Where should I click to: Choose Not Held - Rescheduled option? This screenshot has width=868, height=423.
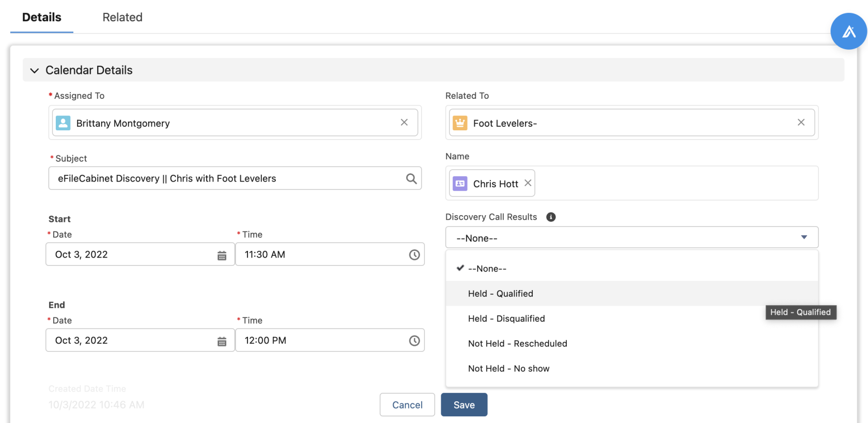[632, 343]
